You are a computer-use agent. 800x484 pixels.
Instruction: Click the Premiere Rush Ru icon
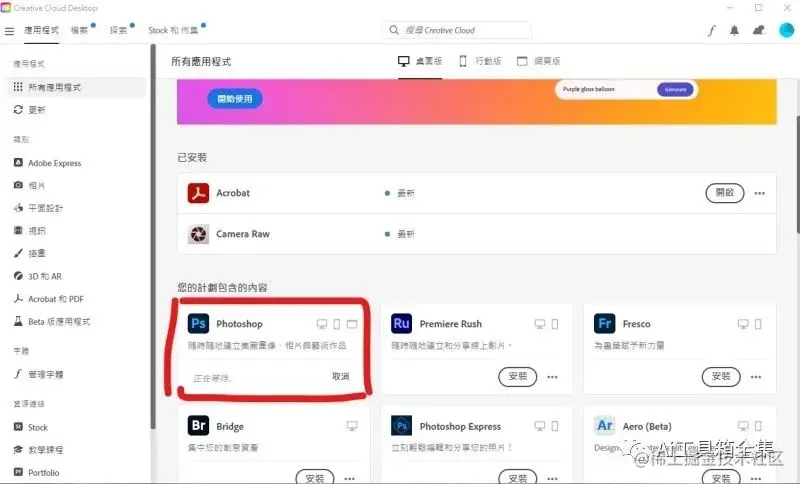(x=402, y=324)
